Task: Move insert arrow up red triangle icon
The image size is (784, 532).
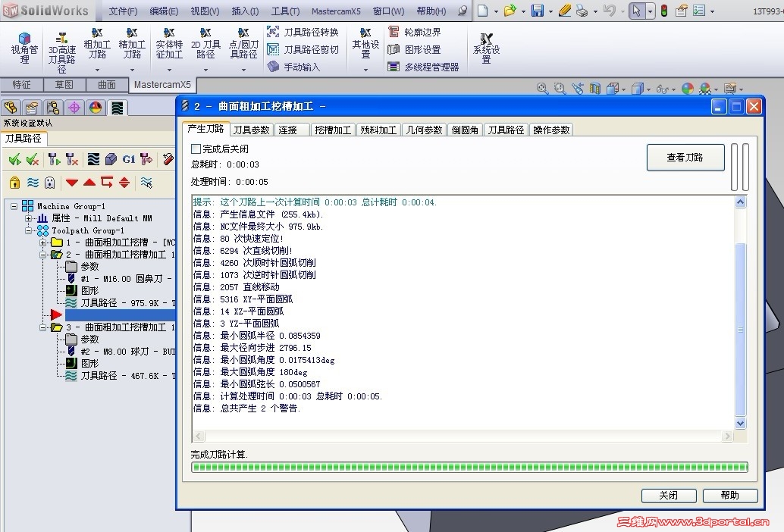Action: 89,183
